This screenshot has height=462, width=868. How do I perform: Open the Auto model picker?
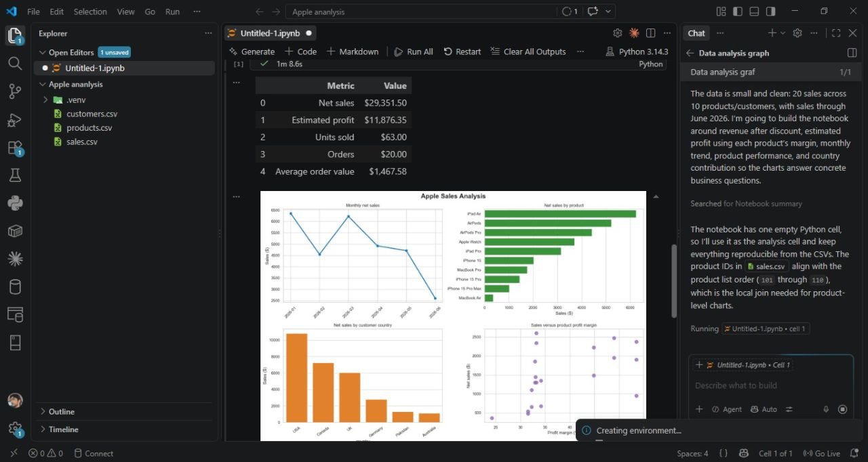(x=764, y=409)
